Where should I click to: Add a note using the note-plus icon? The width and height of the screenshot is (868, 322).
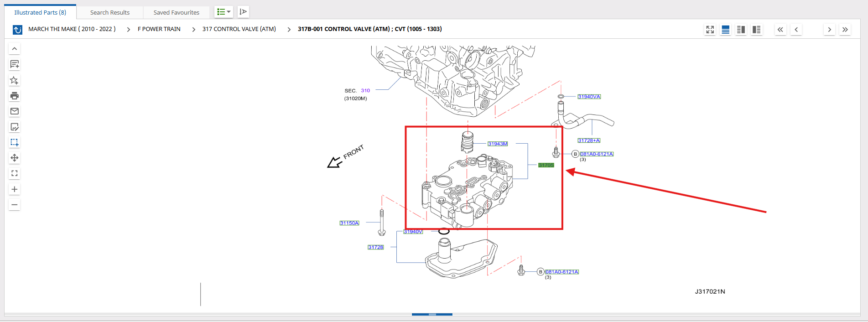(x=15, y=64)
